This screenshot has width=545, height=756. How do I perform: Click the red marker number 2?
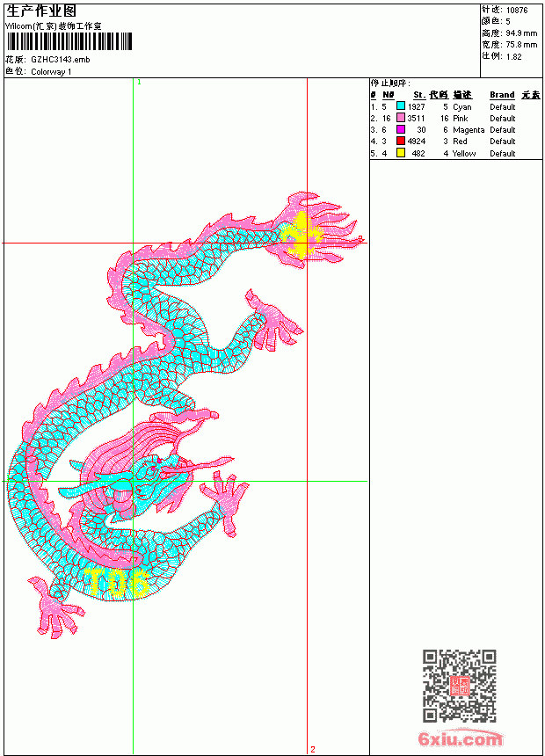point(313,749)
